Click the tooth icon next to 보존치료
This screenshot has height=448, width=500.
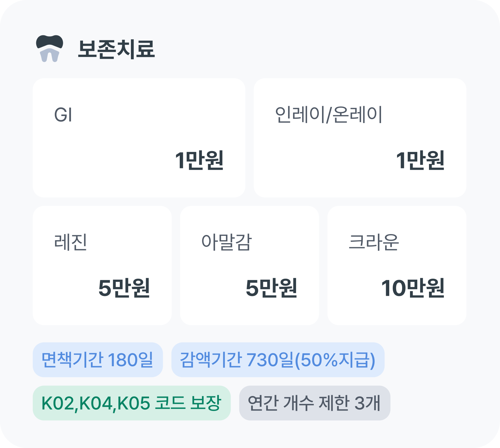pyautogui.click(x=50, y=49)
